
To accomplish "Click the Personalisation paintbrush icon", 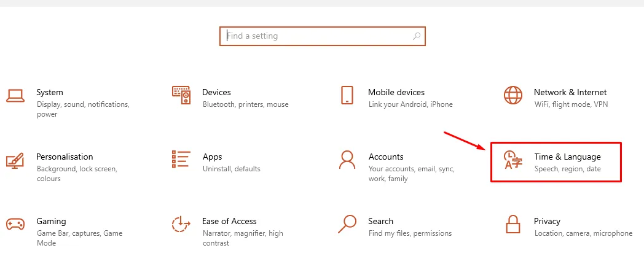I will pyautogui.click(x=15, y=160).
